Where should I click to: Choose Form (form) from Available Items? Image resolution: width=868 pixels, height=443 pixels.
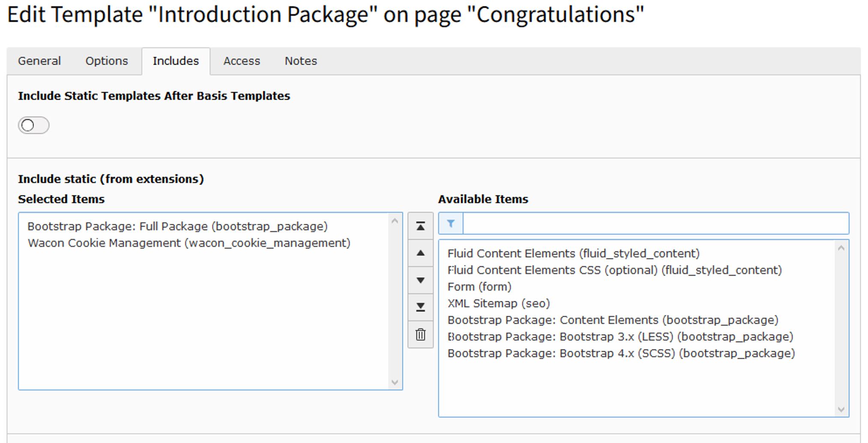(479, 287)
